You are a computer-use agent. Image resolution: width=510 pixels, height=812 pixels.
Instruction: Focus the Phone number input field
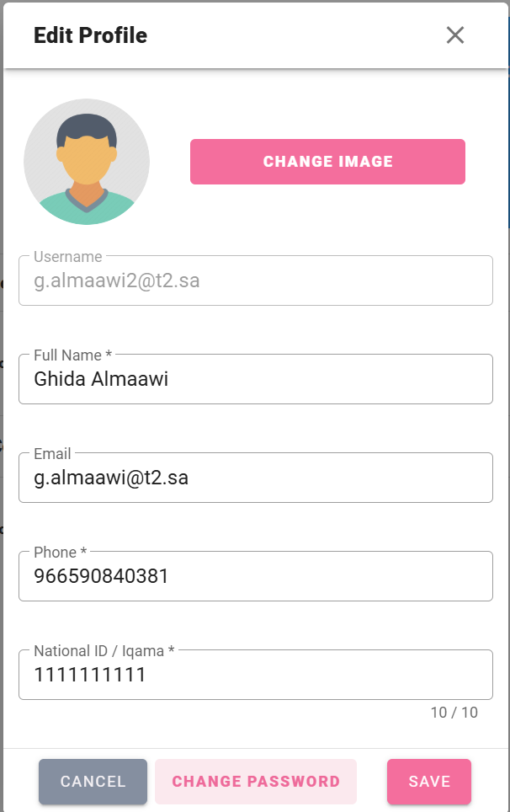pyautogui.click(x=256, y=576)
